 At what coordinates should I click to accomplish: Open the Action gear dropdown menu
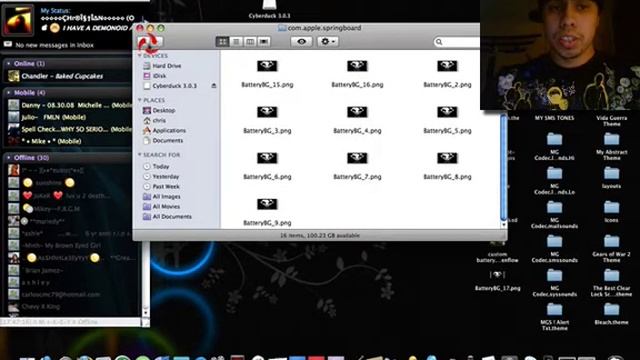(328, 42)
